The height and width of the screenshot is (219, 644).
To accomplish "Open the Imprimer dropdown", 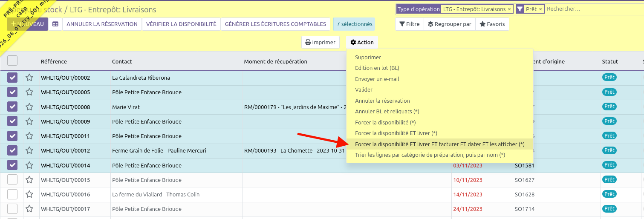I will click(321, 42).
